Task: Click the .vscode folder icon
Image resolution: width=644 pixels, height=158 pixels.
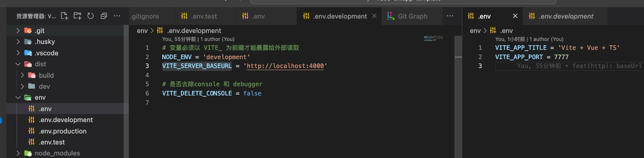Action: [x=28, y=53]
